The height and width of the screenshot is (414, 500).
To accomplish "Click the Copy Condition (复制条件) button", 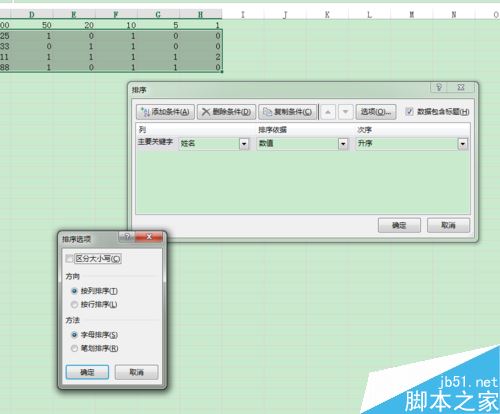I will [x=287, y=112].
